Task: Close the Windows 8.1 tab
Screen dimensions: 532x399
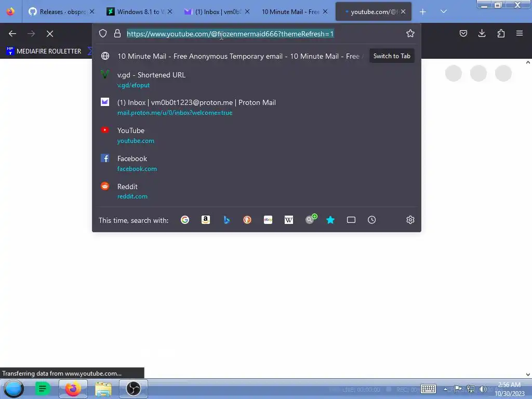Action: point(170,11)
